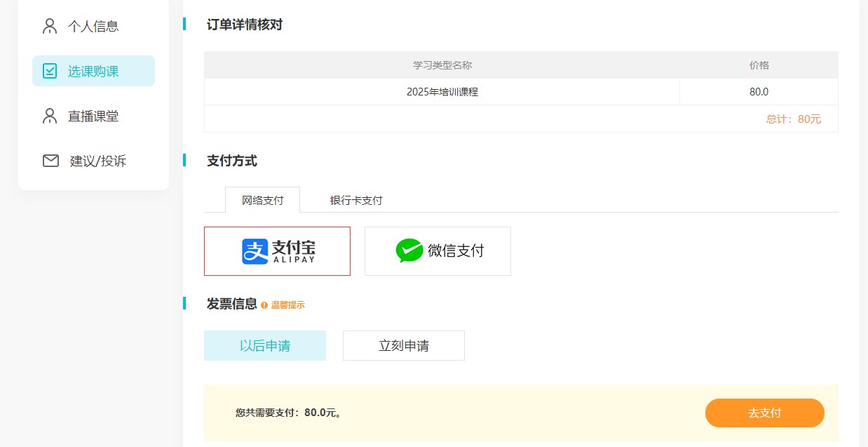Image resolution: width=868 pixels, height=447 pixels.
Task: Click the 去支付 payment button
Action: click(764, 413)
